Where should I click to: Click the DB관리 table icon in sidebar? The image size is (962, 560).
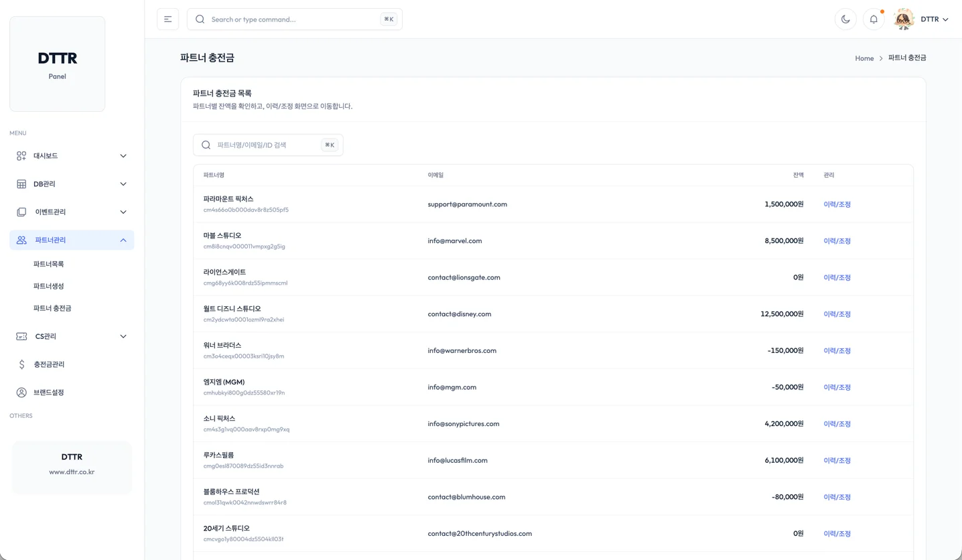pos(21,184)
